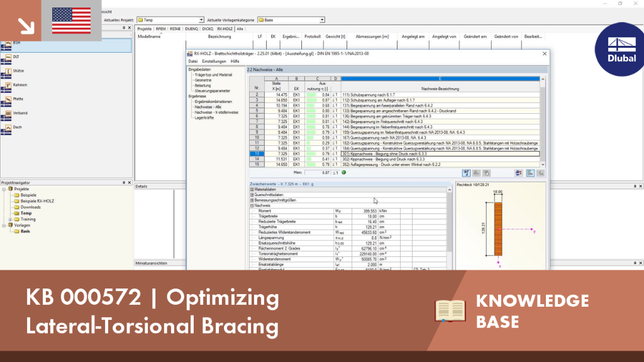Select Trägertyp und Material entry
Viewport: 644px width, 362px height.
pyautogui.click(x=213, y=75)
